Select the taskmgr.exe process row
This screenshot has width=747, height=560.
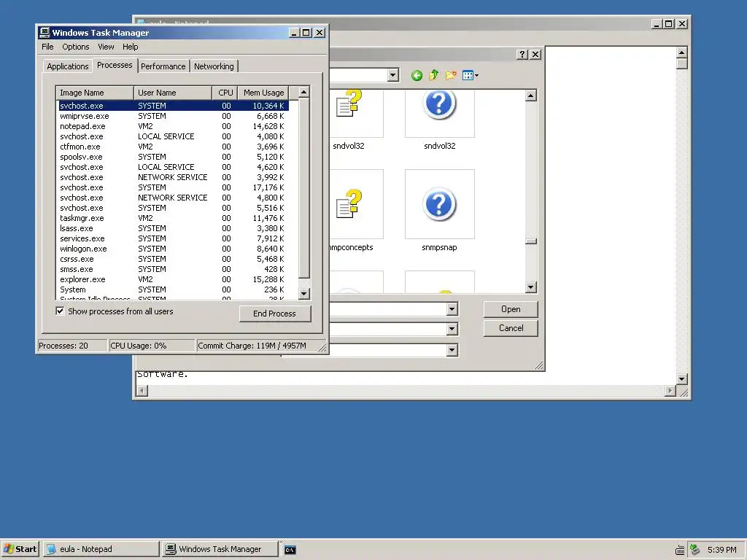(172, 218)
